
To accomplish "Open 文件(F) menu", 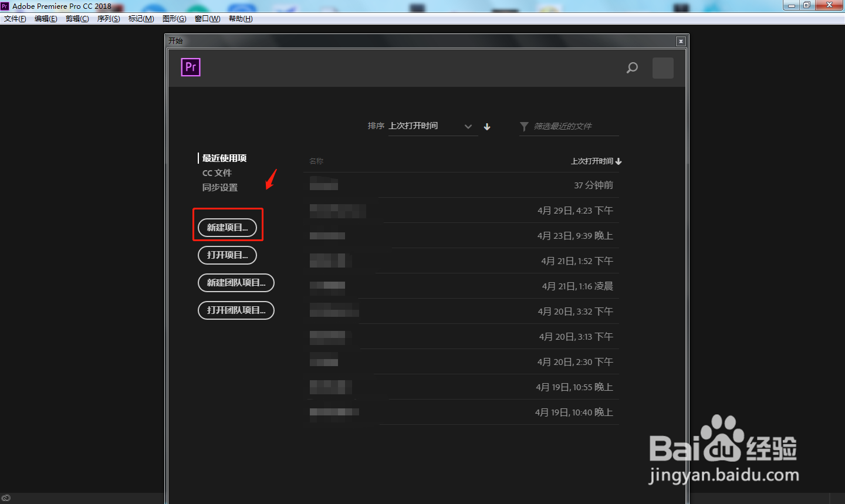I will (x=15, y=19).
